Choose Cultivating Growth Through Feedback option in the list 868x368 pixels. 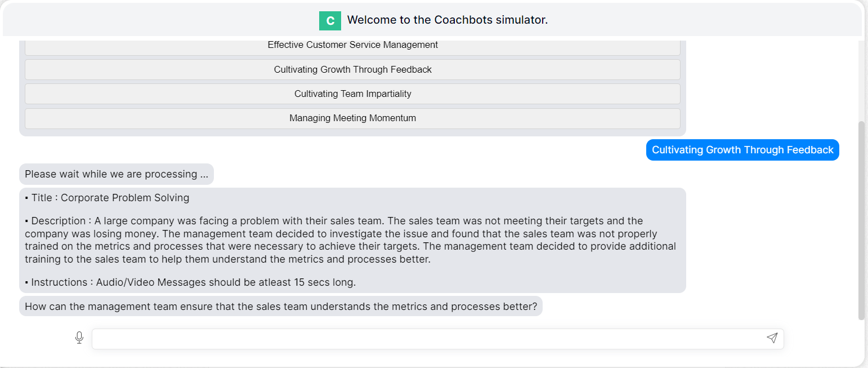coord(352,70)
